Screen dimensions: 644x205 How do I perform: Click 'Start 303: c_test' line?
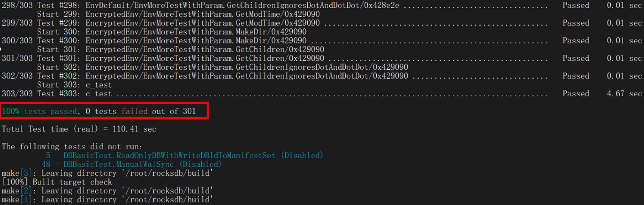75,85
